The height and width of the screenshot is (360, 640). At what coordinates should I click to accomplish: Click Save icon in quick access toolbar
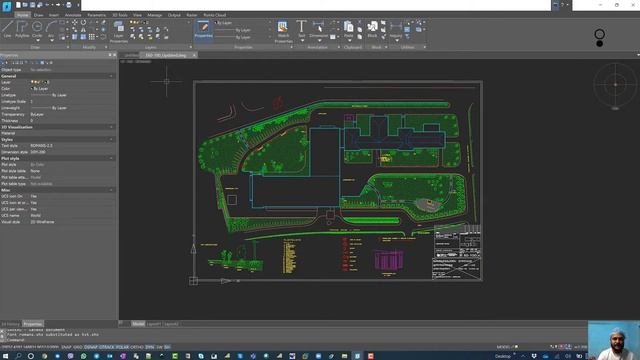(x=32, y=5)
